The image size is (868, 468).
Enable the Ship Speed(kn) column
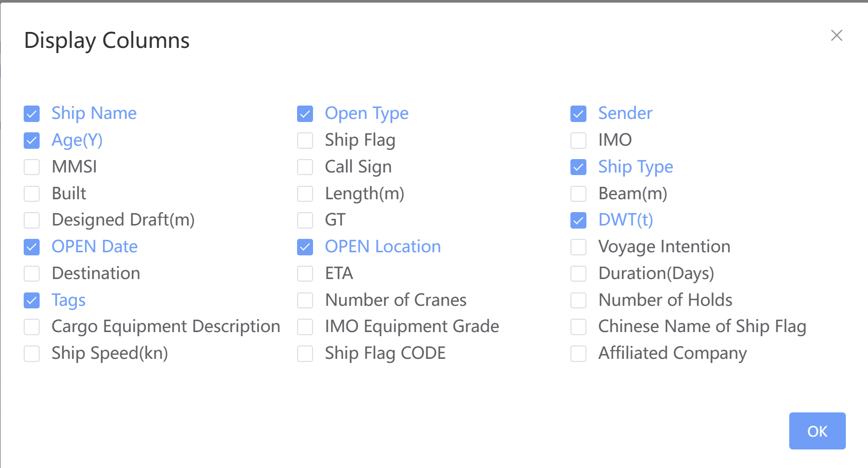click(x=32, y=354)
